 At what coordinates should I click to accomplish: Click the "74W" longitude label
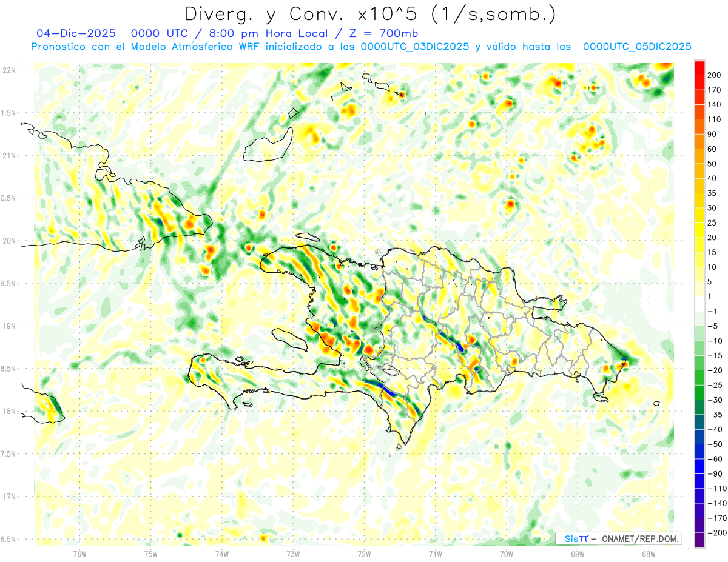point(222,554)
